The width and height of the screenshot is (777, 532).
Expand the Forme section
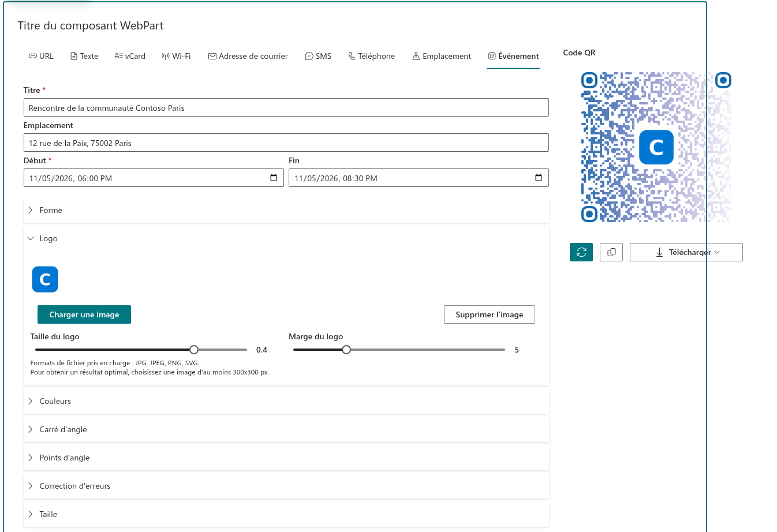pos(286,210)
